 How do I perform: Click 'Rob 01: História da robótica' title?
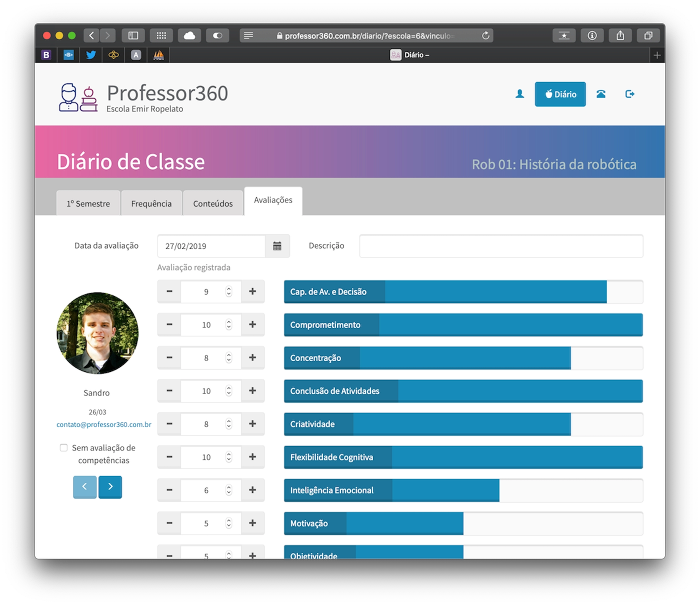tap(554, 164)
